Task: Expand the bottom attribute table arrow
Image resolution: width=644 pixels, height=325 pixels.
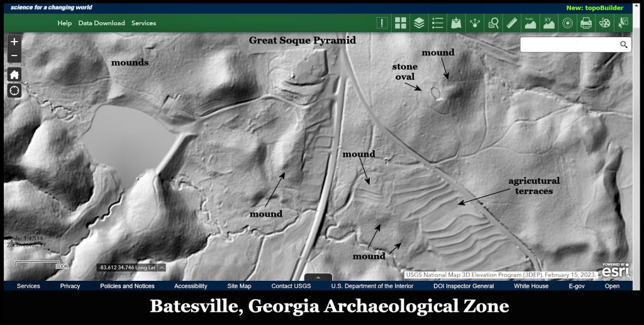Action: click(x=319, y=277)
